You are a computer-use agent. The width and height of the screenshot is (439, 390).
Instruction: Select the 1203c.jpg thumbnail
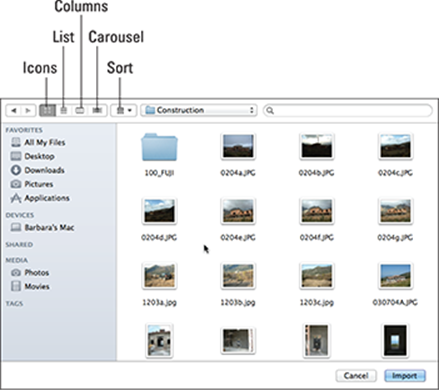point(317,276)
